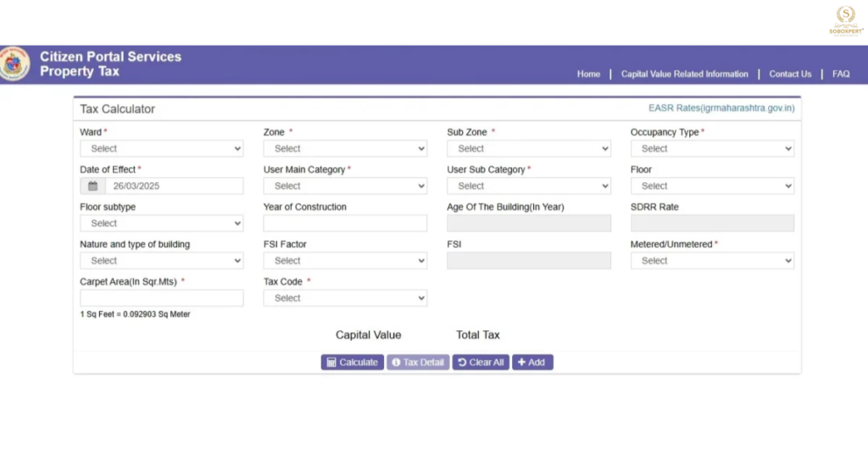Expand the Sub Zone dropdown
868x454 pixels.
(529, 148)
